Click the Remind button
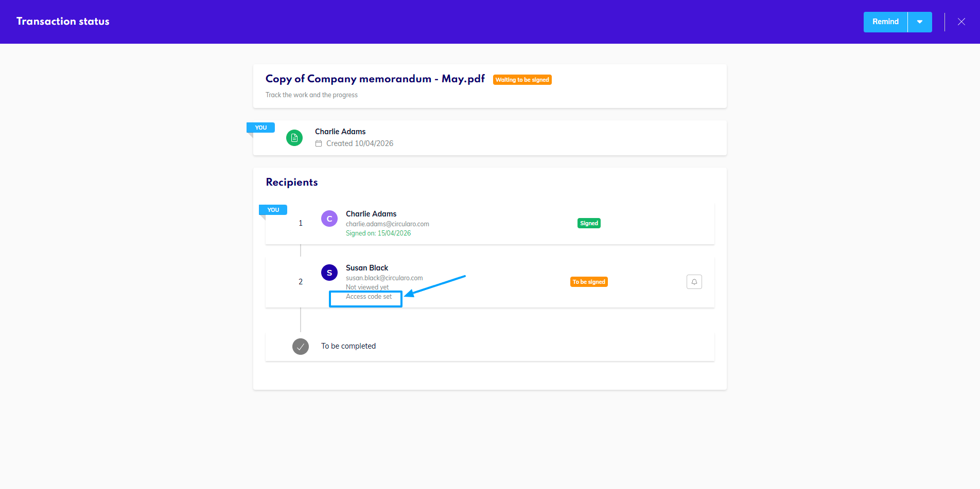Viewport: 980px width, 489px height. [x=885, y=22]
